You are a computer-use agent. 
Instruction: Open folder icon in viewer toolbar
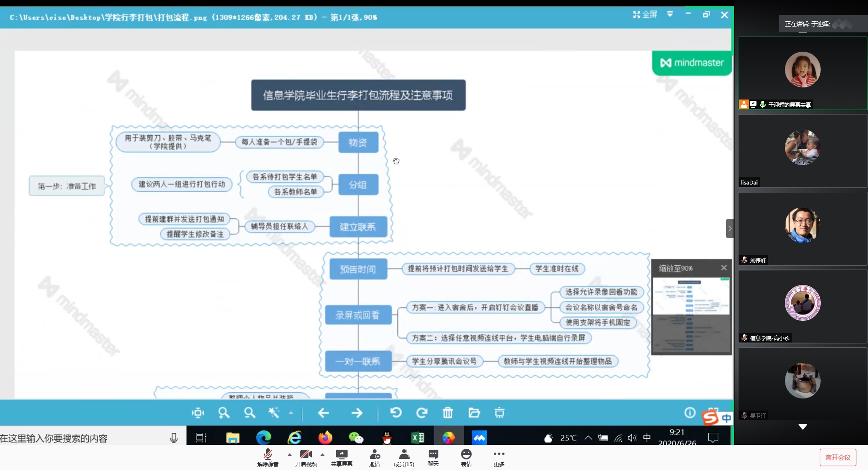tap(474, 413)
